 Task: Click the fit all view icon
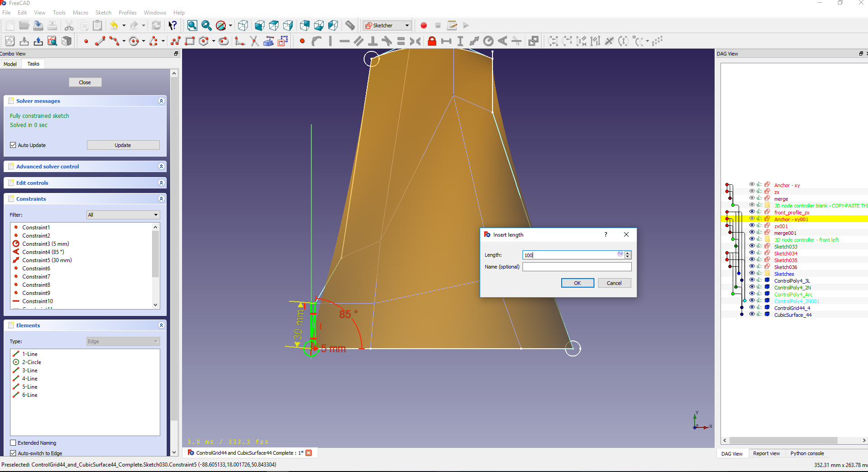(192, 25)
